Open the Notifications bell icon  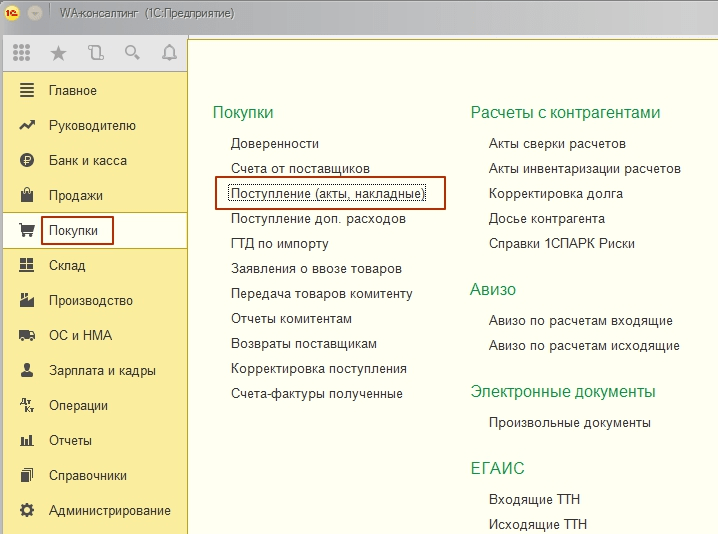coord(169,53)
